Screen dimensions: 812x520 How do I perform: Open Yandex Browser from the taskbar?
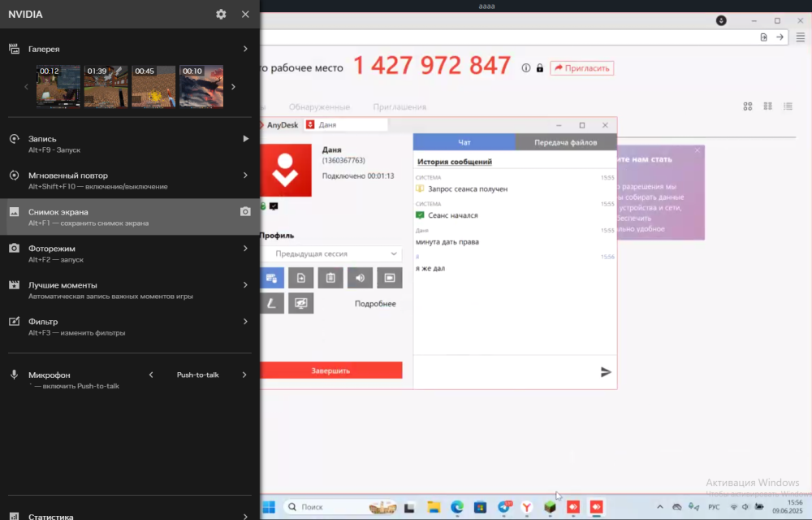[x=527, y=507]
